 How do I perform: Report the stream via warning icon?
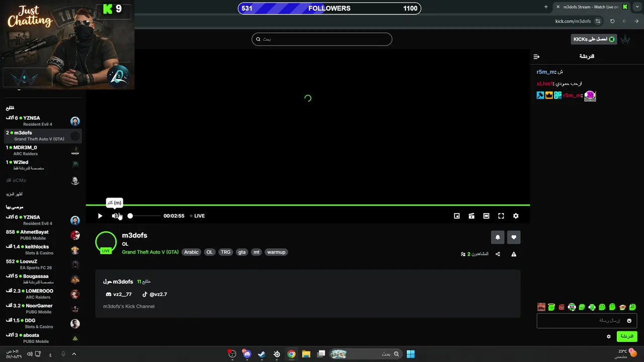pos(514,254)
